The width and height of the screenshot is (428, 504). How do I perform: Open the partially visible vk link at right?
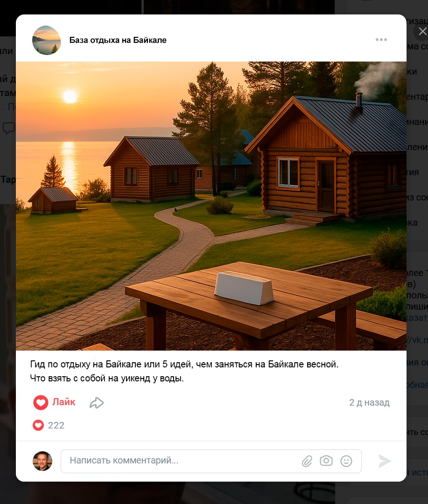(x=417, y=340)
